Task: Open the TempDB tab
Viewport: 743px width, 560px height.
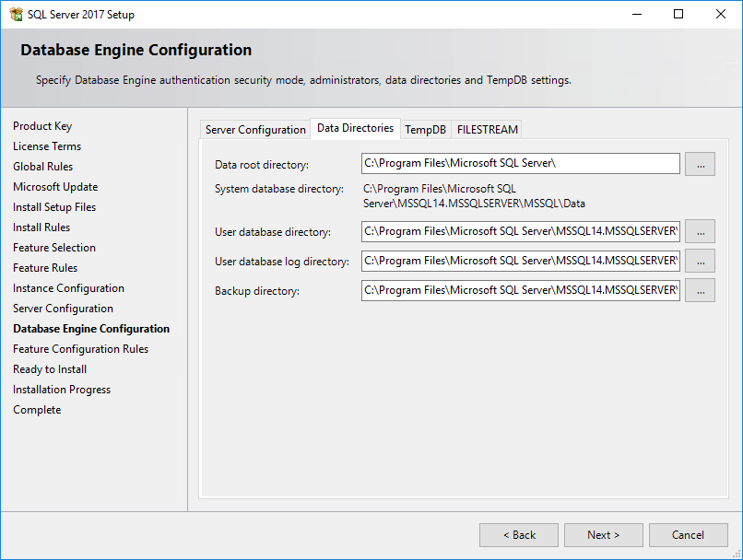Action: [426, 130]
